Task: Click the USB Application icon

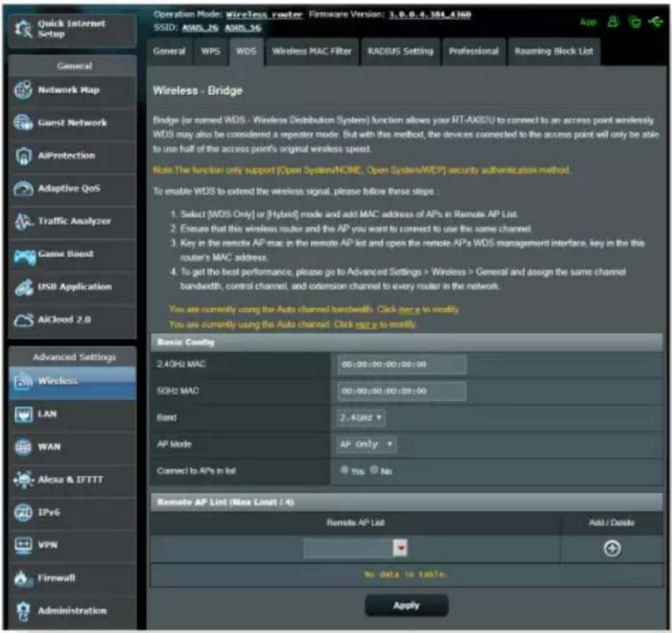Action: tap(23, 287)
